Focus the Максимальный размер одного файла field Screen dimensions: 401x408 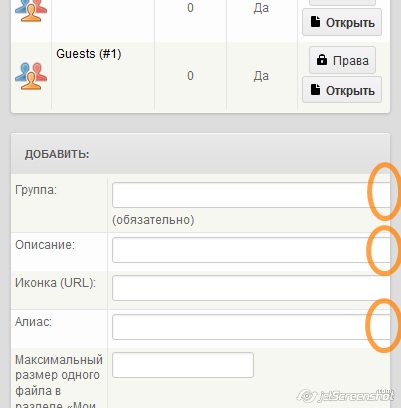pyautogui.click(x=183, y=365)
